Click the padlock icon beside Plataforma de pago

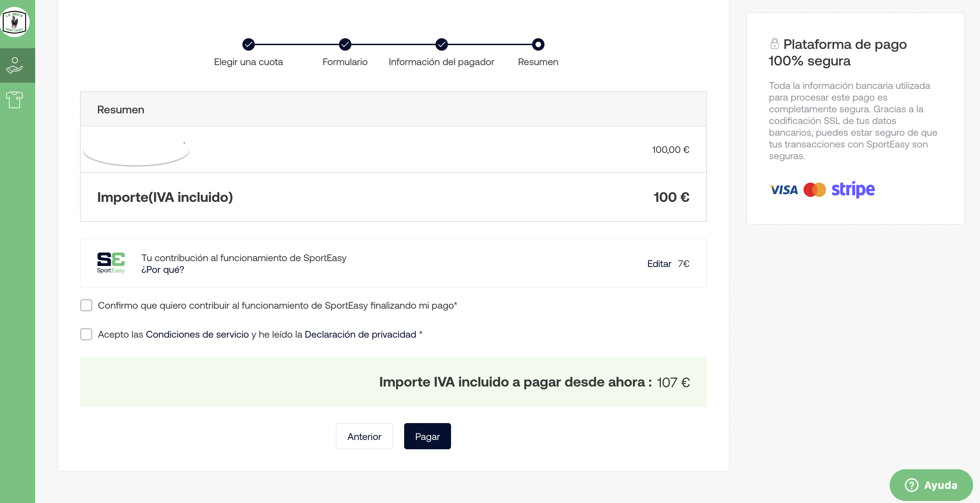point(774,44)
